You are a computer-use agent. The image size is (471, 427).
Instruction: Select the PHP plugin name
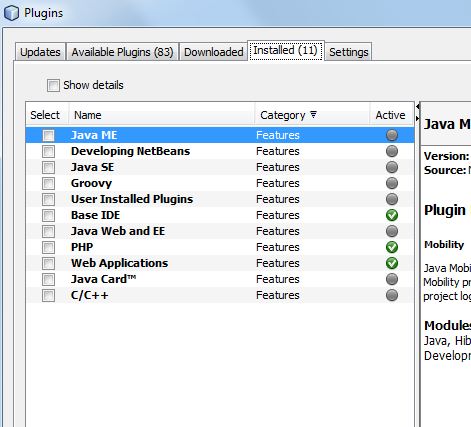pyautogui.click(x=82, y=247)
